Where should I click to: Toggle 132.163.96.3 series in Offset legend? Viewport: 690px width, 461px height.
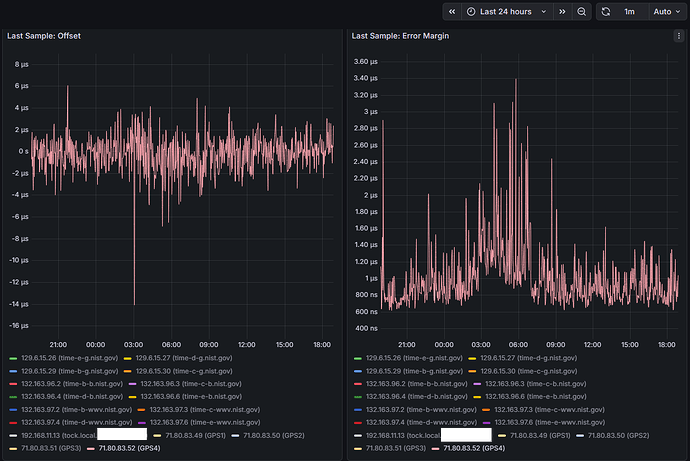tap(191, 384)
